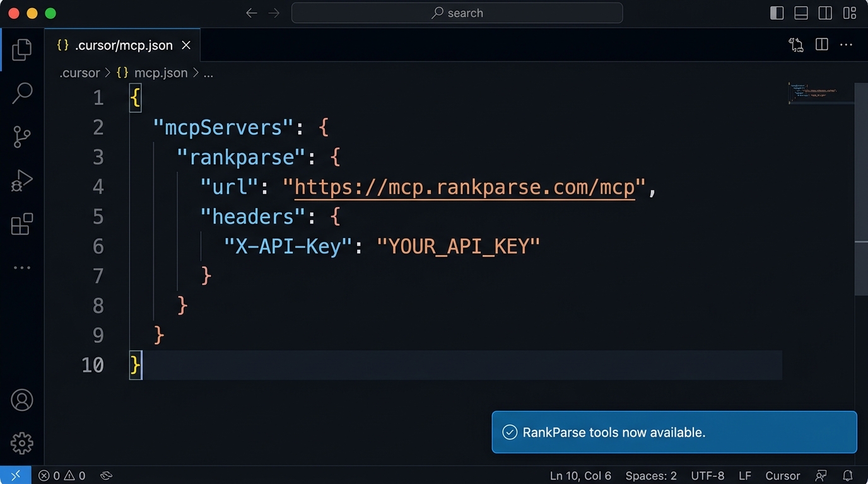Viewport: 868px width, 484px height.
Task: Toggle secondary side bar layout icon
Action: pos(825,13)
